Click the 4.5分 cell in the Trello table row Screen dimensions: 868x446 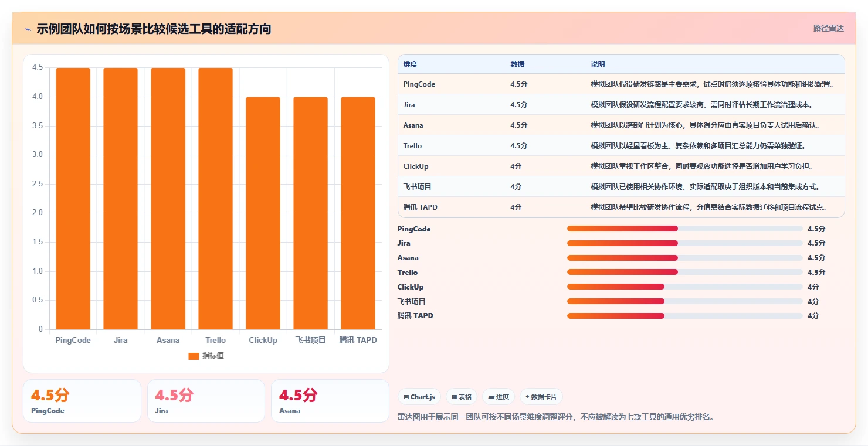pyautogui.click(x=518, y=146)
